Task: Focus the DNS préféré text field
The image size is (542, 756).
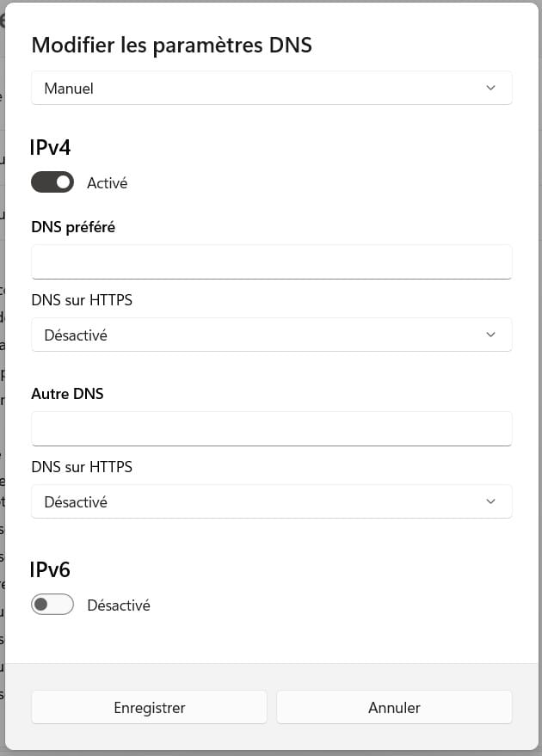Action: (271, 261)
